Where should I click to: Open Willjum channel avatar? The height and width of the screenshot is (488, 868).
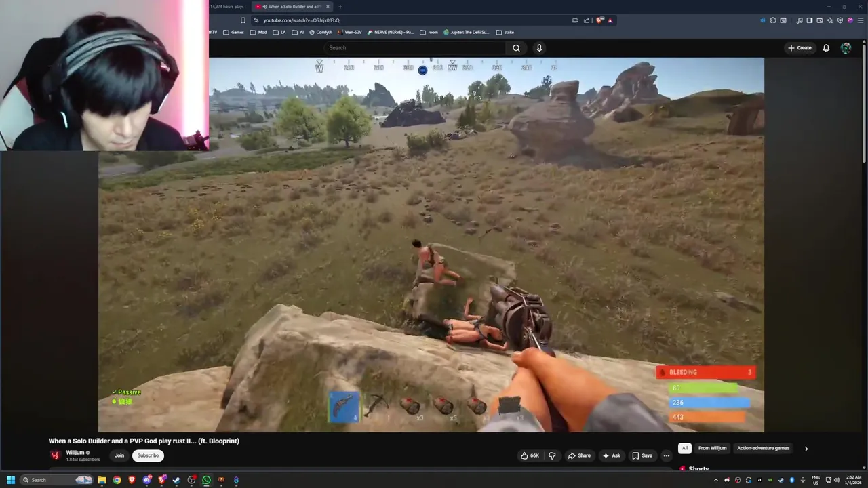click(55, 455)
